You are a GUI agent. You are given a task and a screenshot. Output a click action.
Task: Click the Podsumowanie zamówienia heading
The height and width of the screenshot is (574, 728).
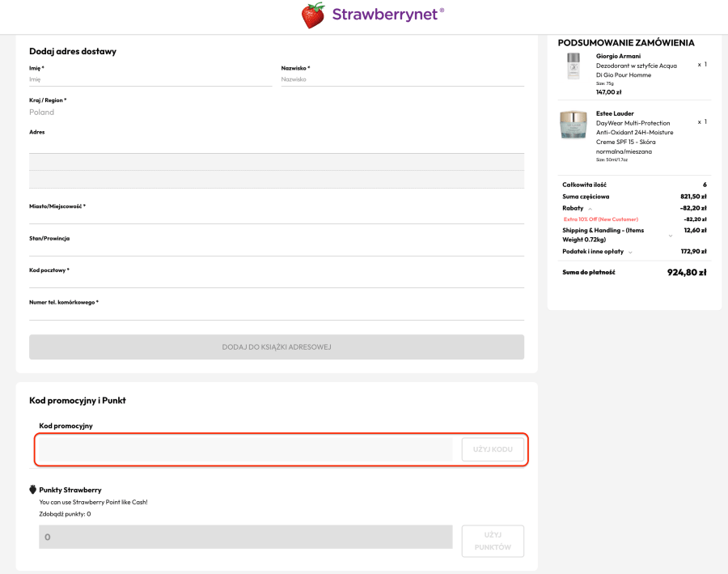point(626,43)
